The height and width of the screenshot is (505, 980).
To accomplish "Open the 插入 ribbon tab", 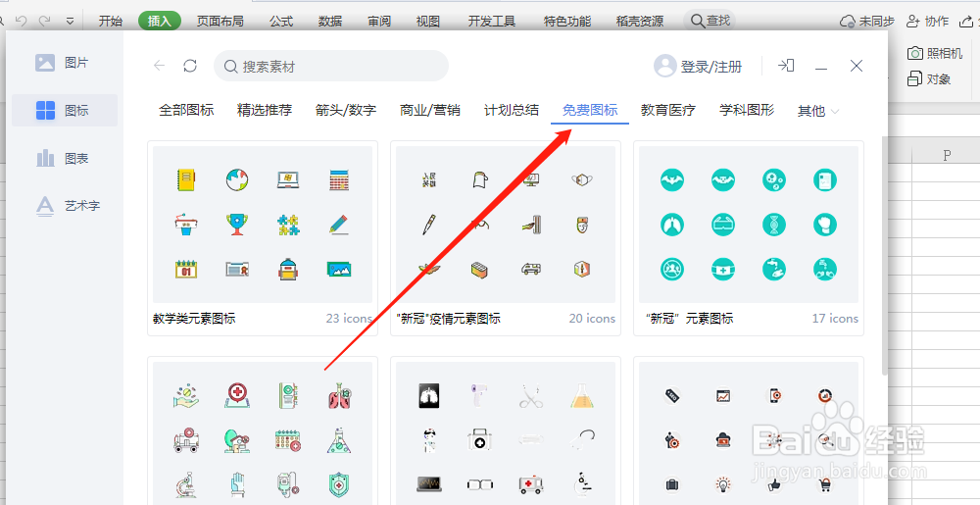I will point(160,22).
